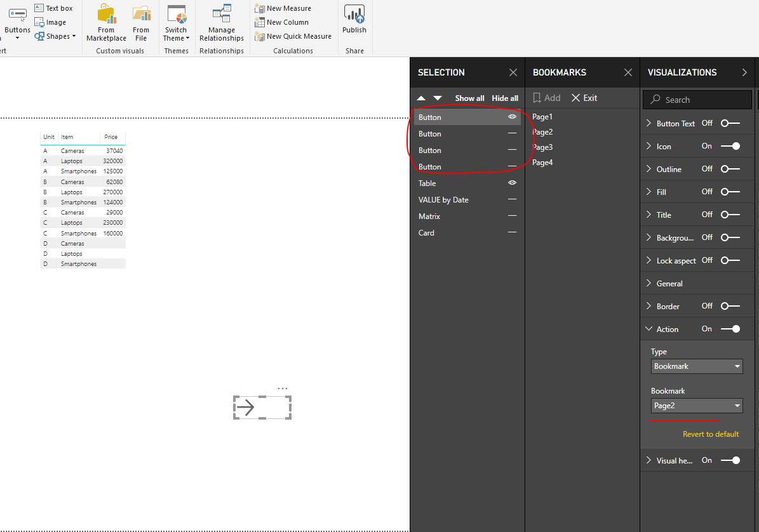Toggle Background on
This screenshot has width=759, height=532.
point(730,237)
